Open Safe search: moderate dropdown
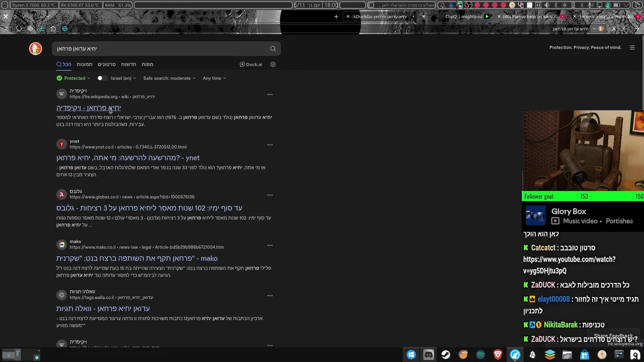 point(170,78)
